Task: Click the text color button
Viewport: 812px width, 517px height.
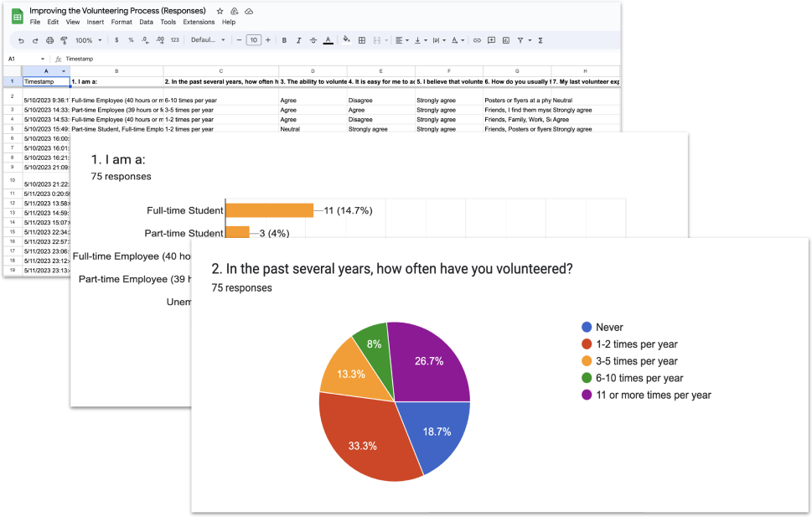Action: [327, 40]
